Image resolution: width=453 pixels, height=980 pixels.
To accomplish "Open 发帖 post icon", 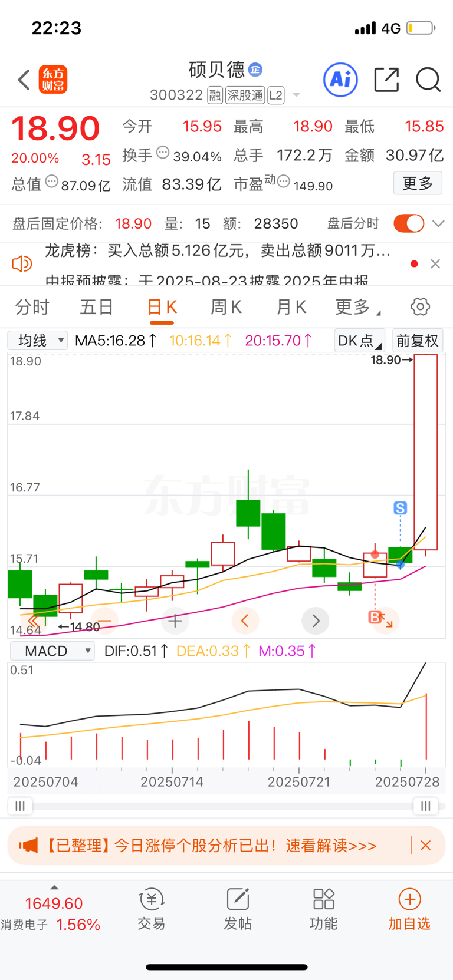I will [238, 909].
